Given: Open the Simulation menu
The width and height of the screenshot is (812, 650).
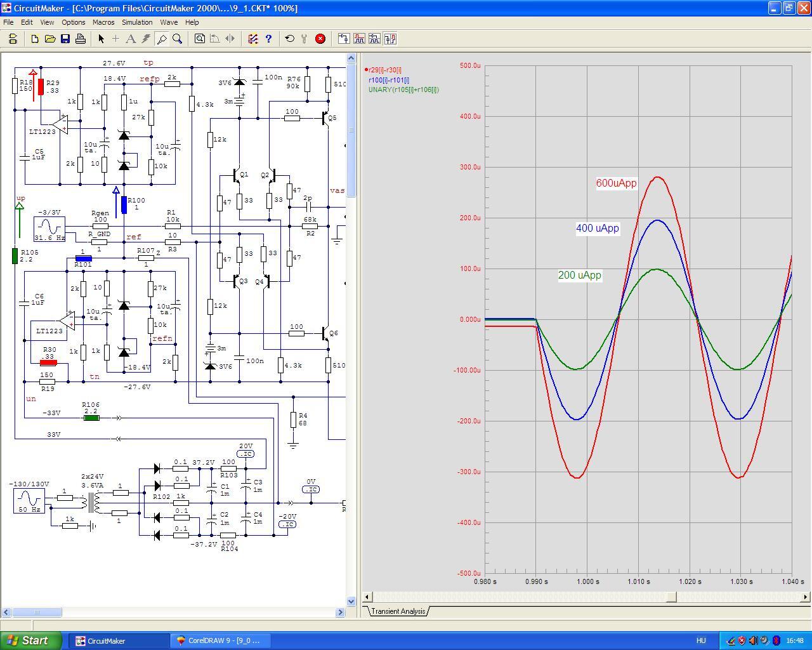Looking at the screenshot, I should pyautogui.click(x=137, y=22).
